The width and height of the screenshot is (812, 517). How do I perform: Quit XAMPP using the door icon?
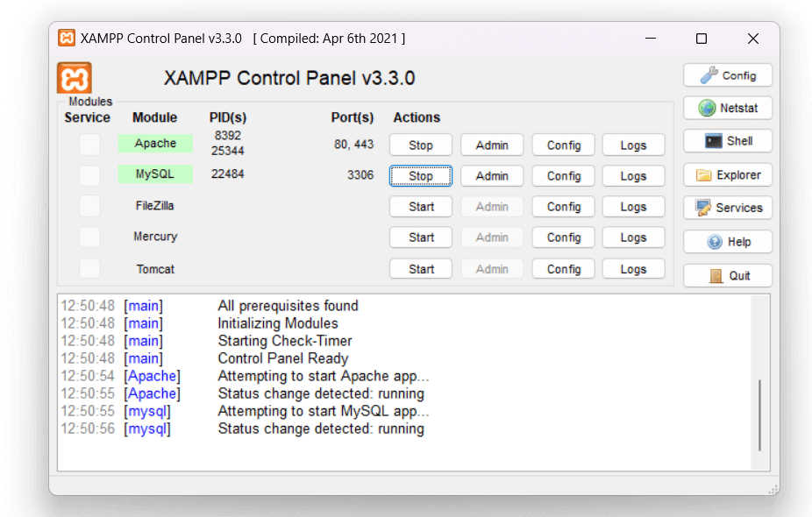(x=727, y=275)
